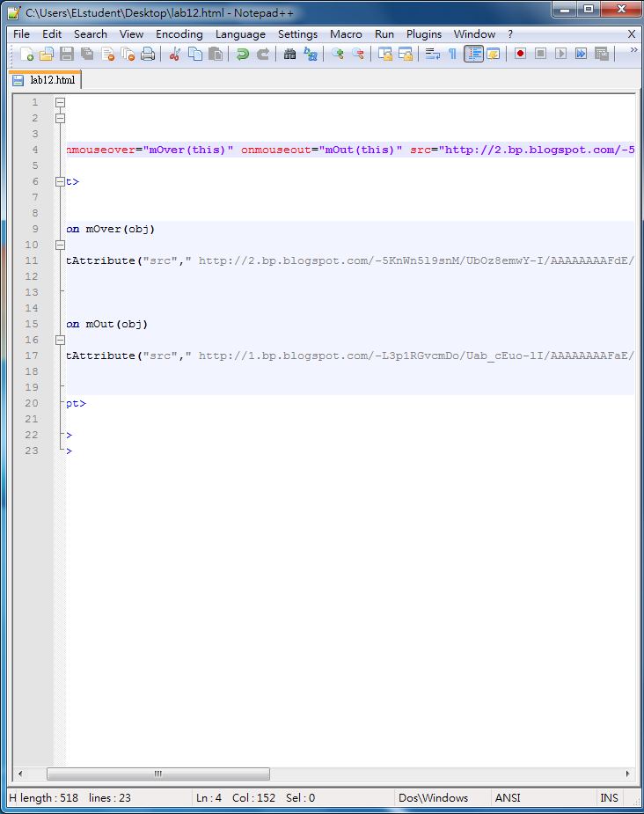Print the current document
Viewport: 644px width, 814px height.
click(x=148, y=54)
